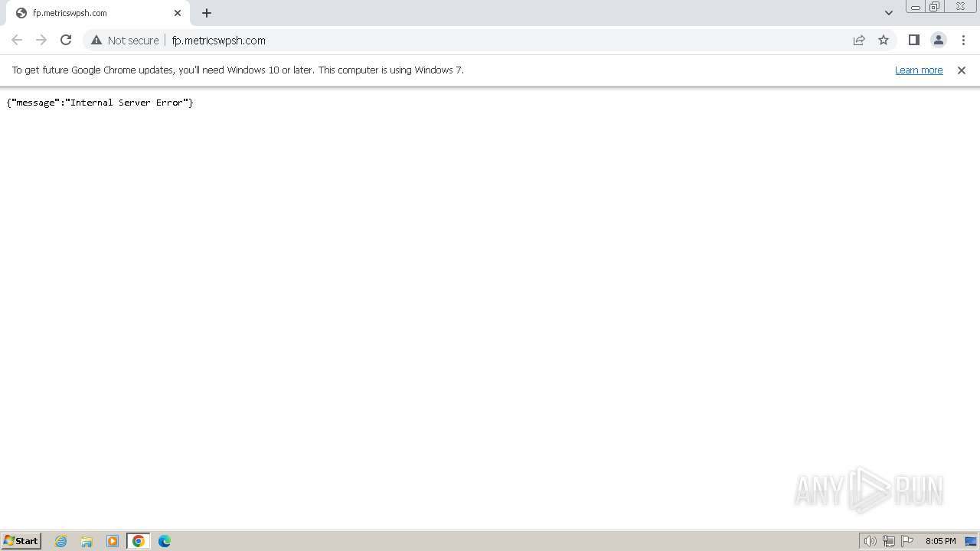
Task: Dismiss the Chrome update notice
Action: pyautogui.click(x=962, y=70)
